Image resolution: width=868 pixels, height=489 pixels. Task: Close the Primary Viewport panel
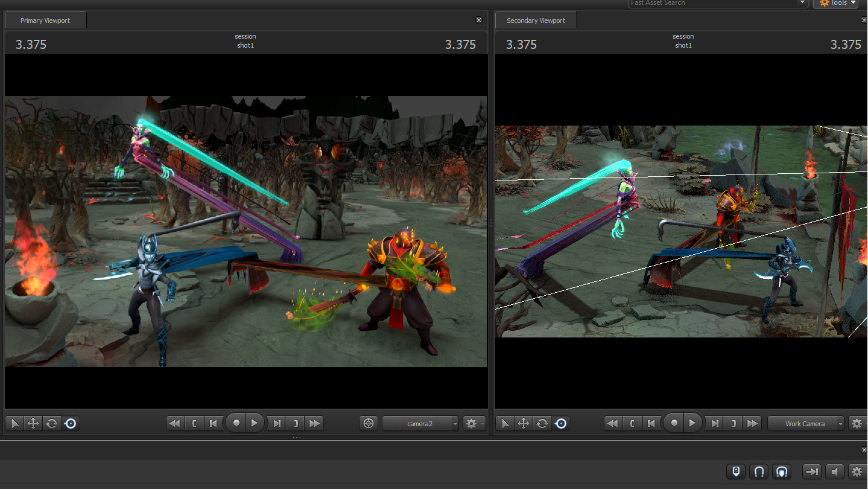click(479, 20)
